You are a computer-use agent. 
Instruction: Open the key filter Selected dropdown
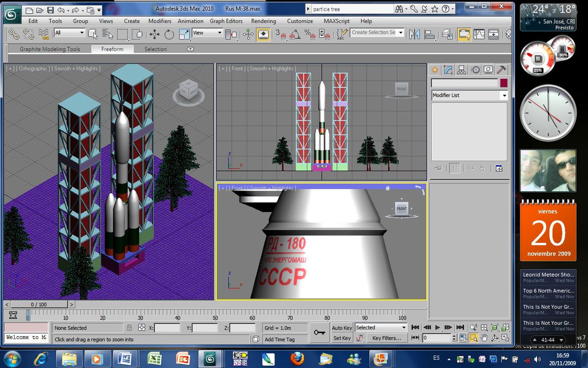[381, 327]
